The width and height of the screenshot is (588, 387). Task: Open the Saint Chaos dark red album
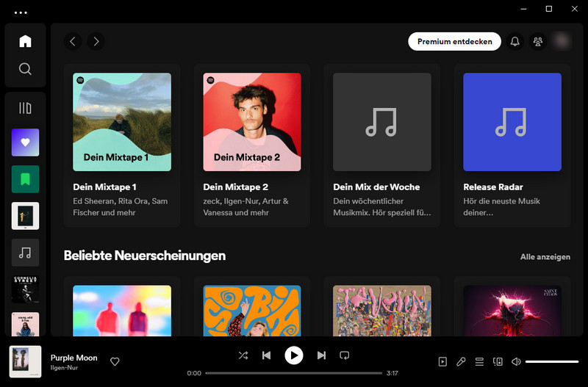pyautogui.click(x=512, y=311)
